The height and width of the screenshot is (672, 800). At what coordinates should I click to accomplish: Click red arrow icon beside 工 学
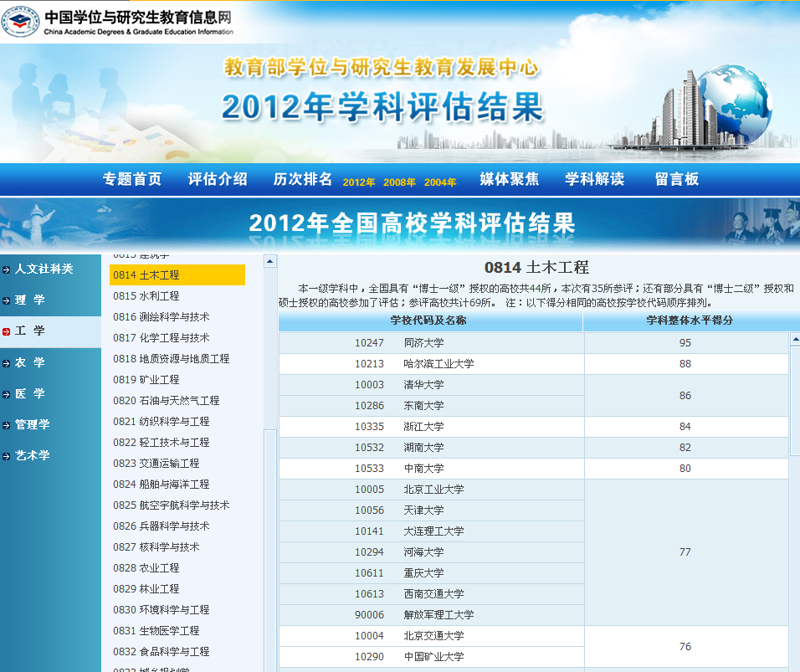6,331
